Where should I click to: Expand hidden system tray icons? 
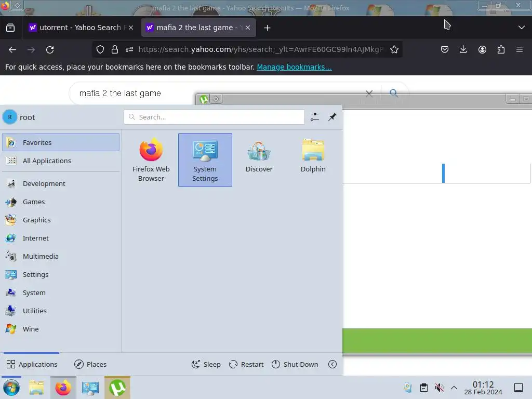click(x=454, y=388)
